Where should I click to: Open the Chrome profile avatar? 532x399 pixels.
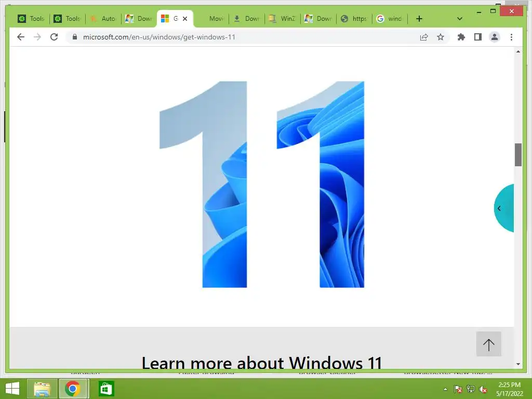pos(495,37)
